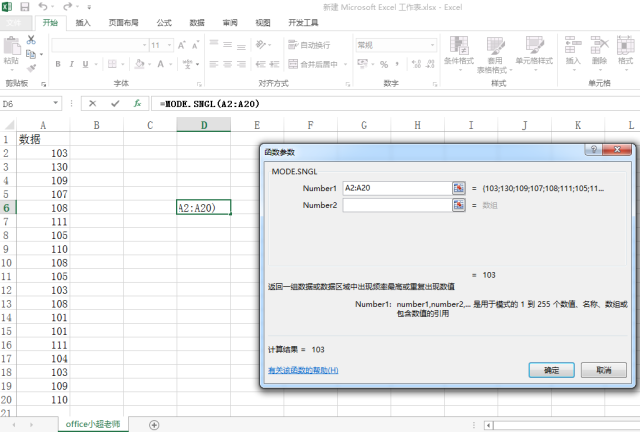Click the text orientation icon
The height and width of the screenshot is (432, 640).
coord(260,44)
